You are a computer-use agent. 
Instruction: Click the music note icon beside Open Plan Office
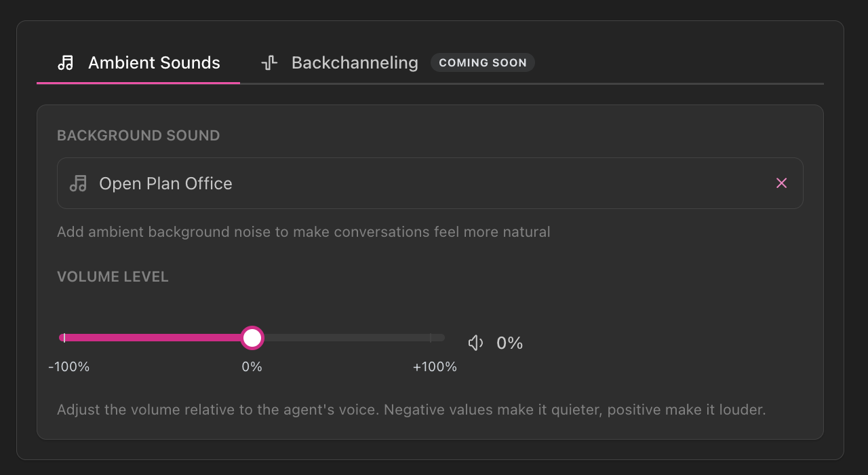(x=79, y=183)
